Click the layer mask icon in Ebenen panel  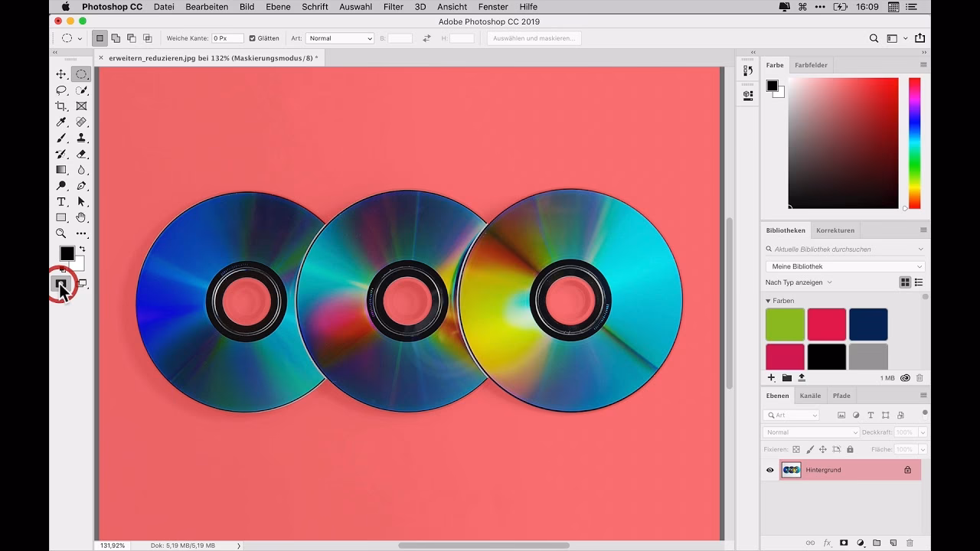click(x=843, y=543)
